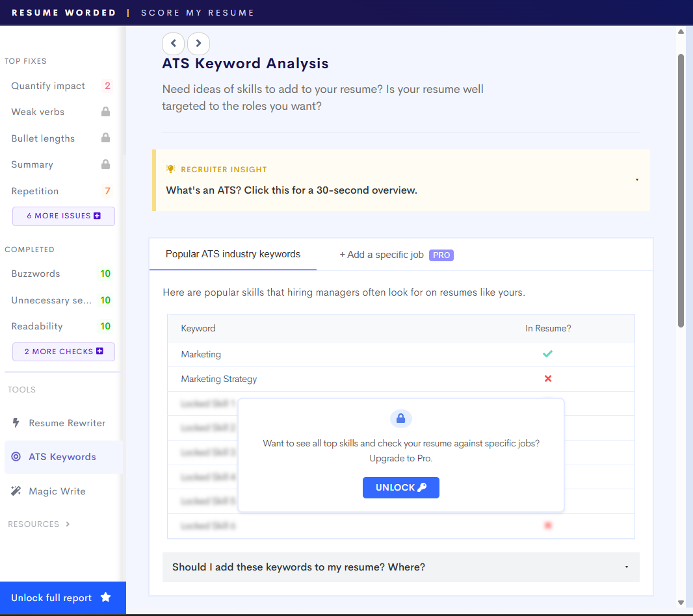The width and height of the screenshot is (693, 616).
Task: Switch to Popular ATS industry keywords tab
Action: point(233,254)
